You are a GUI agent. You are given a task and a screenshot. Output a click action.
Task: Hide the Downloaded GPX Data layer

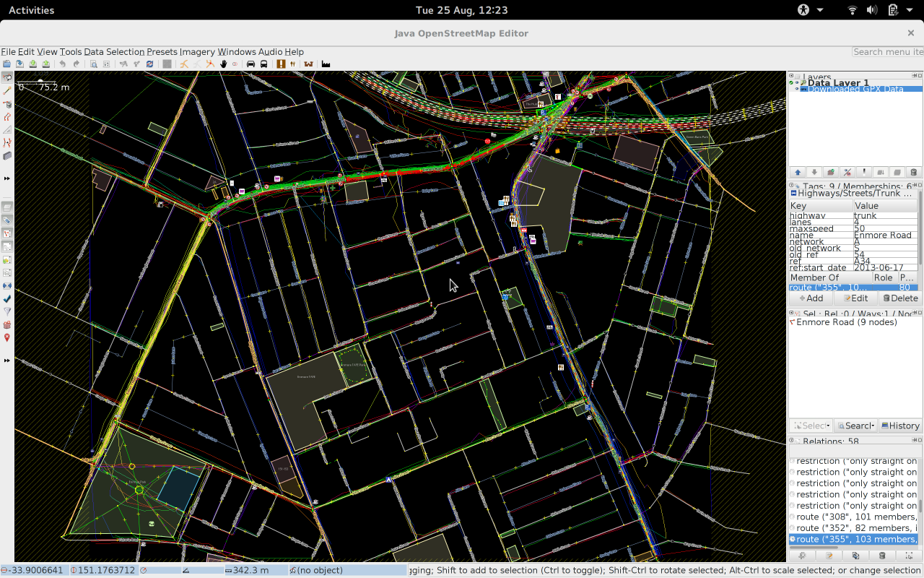pos(797,90)
